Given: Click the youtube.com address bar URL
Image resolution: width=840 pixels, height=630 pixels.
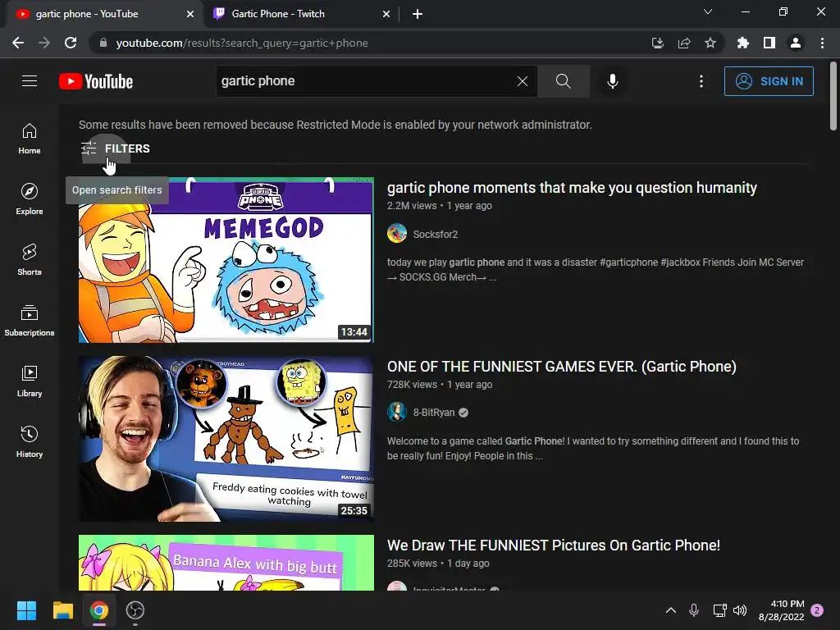Looking at the screenshot, I should (x=242, y=43).
